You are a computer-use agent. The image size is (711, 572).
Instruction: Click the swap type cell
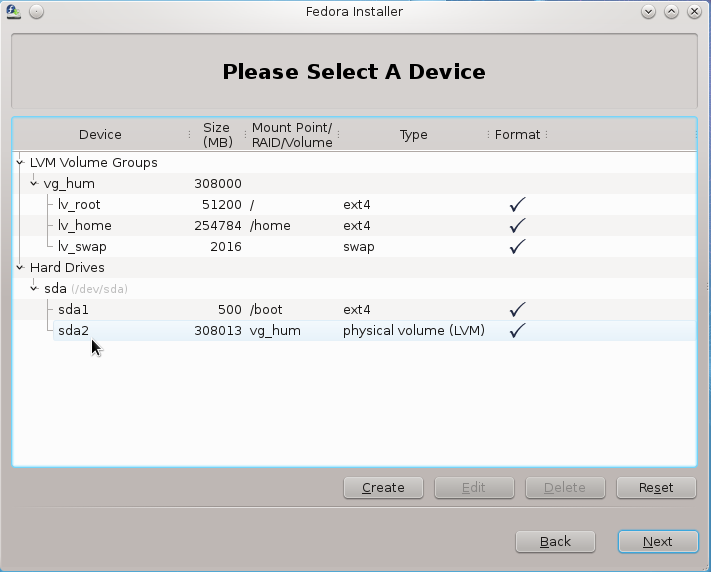pyautogui.click(x=359, y=247)
